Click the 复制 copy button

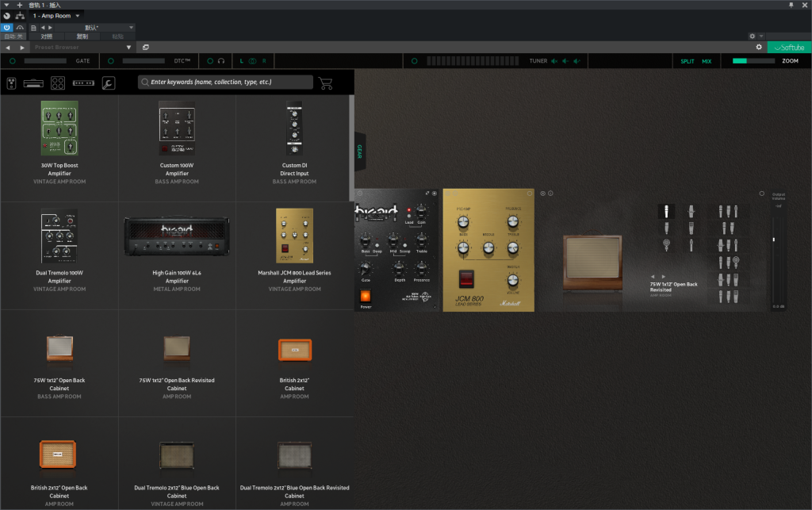[82, 36]
